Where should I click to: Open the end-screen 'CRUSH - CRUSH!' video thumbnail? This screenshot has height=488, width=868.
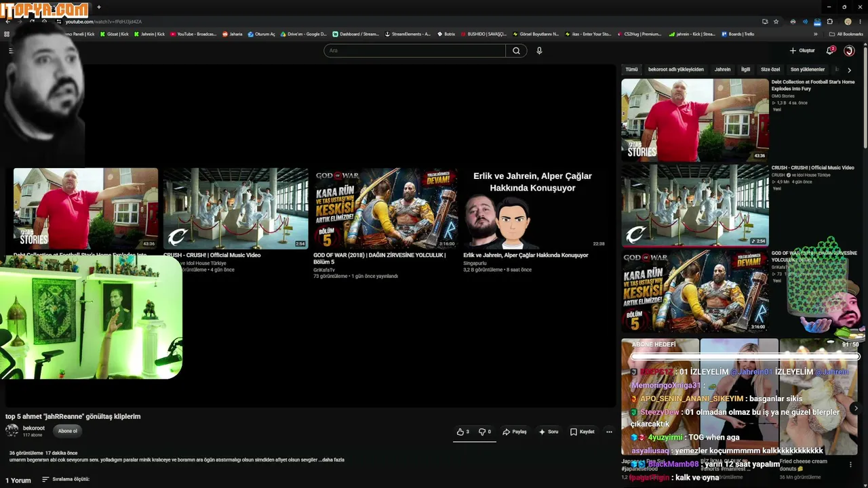[235, 208]
